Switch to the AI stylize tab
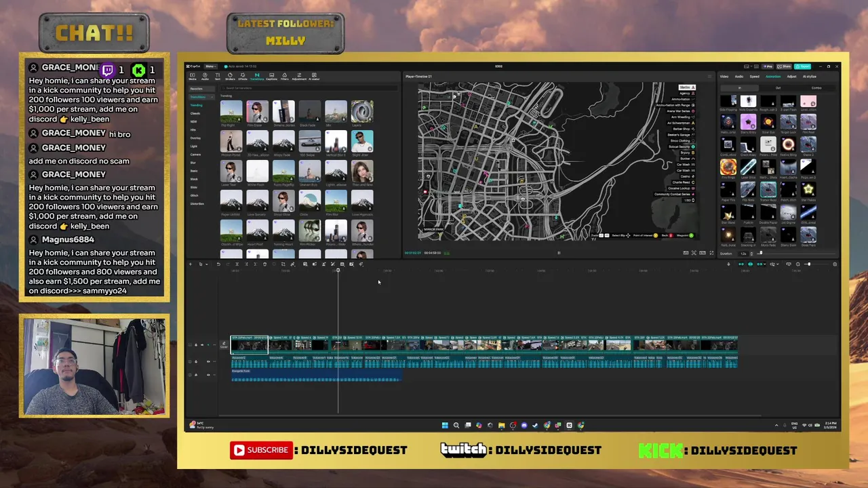Screen dimensions: 868x488 pos(810,77)
